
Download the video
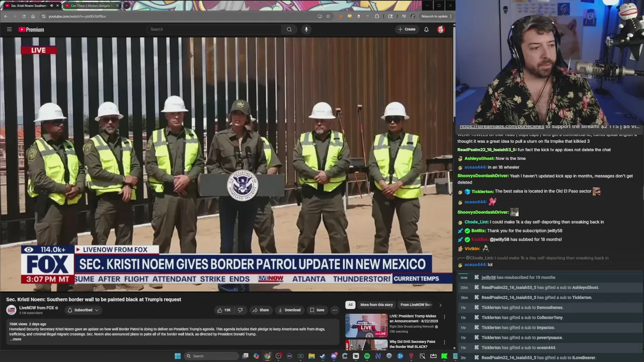[289, 310]
